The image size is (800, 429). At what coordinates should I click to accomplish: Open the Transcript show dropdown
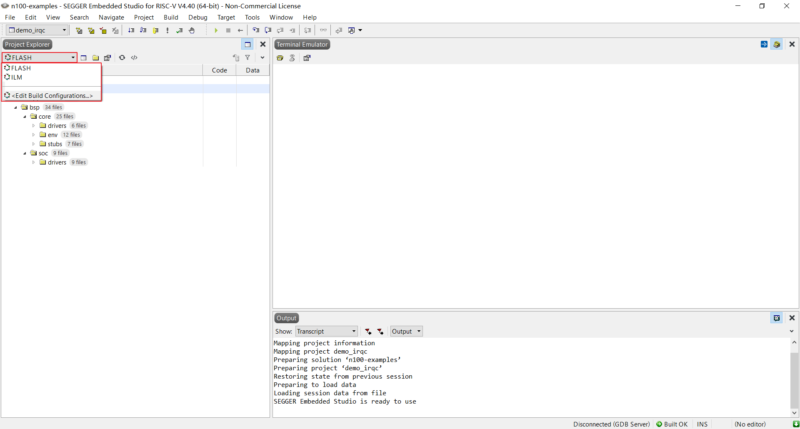[x=326, y=331]
